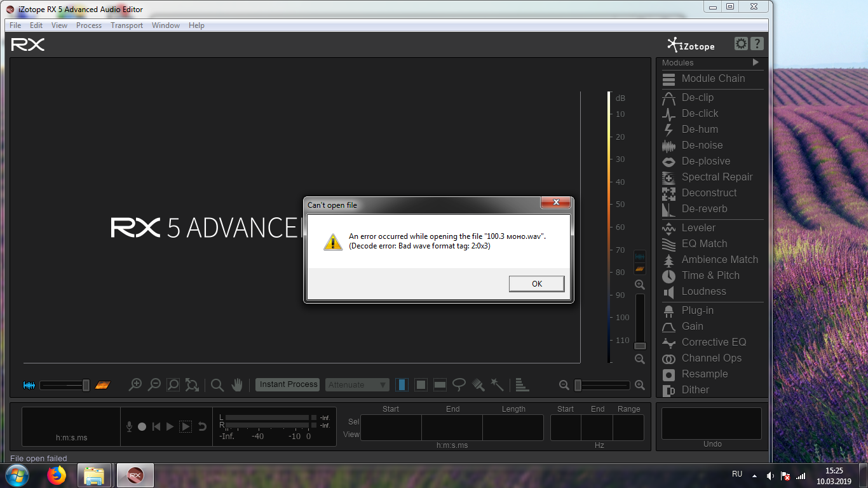
Task: Open the Gain module
Action: (x=712, y=327)
